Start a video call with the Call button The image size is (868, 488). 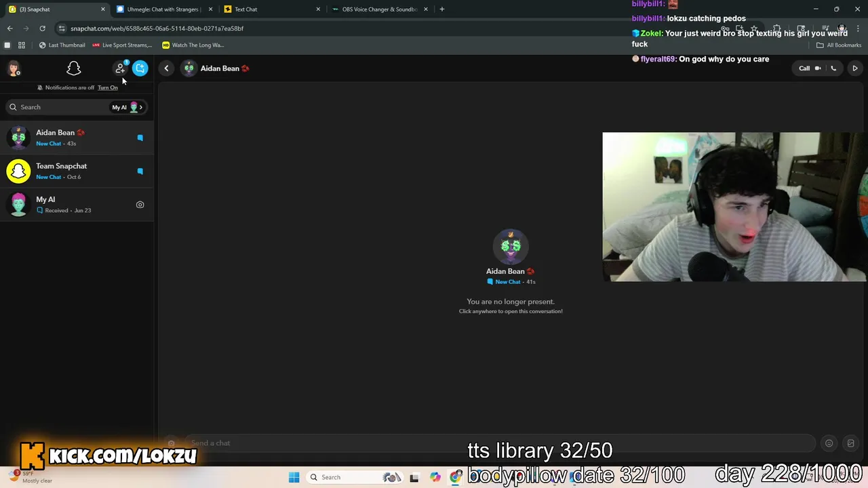[x=809, y=68]
